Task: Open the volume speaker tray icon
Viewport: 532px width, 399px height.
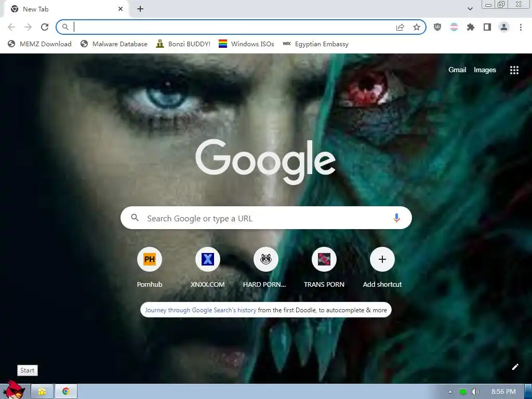Action: [475, 392]
